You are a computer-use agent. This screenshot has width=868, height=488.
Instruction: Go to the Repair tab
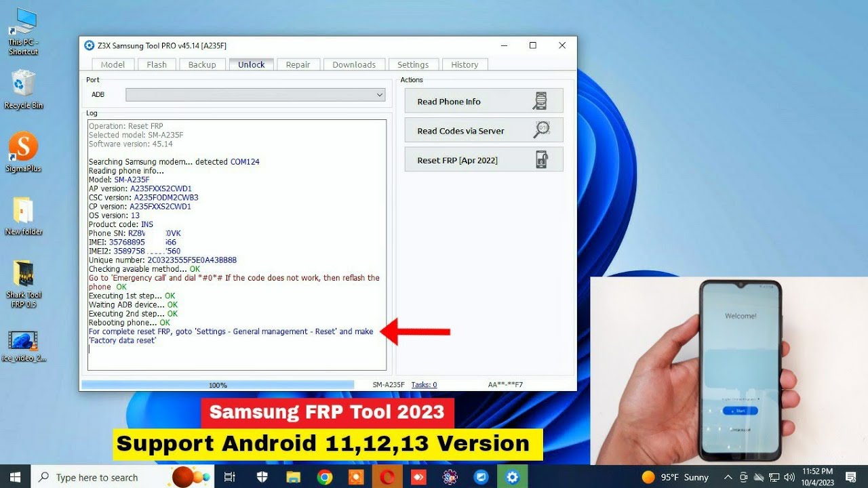298,64
